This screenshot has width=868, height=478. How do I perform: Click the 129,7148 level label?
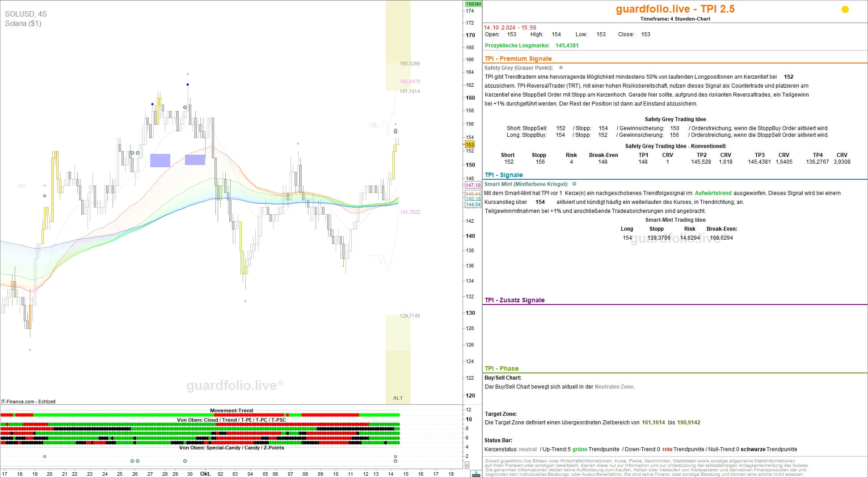pos(410,316)
